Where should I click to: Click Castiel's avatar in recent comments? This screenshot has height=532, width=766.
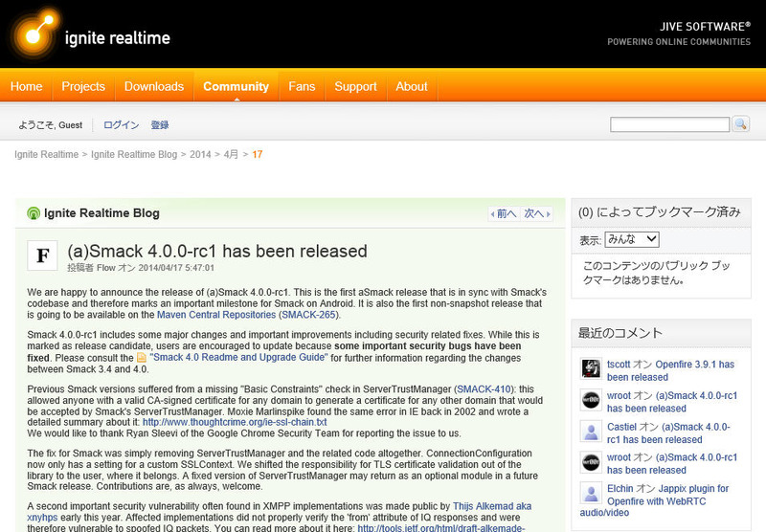591,432
